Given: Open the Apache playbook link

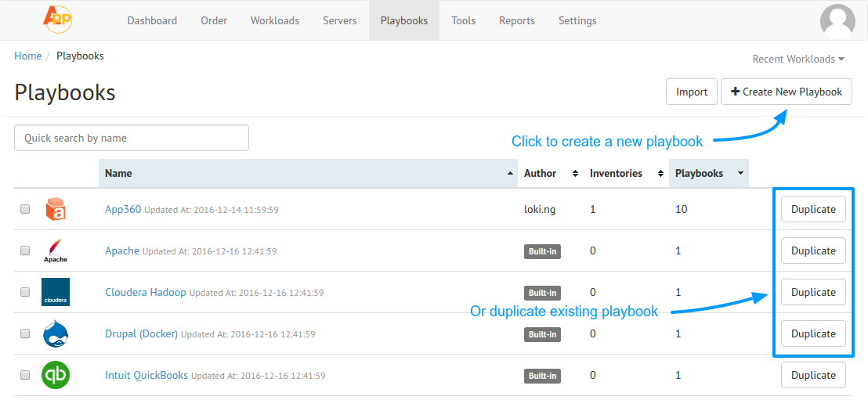Looking at the screenshot, I should coord(122,250).
